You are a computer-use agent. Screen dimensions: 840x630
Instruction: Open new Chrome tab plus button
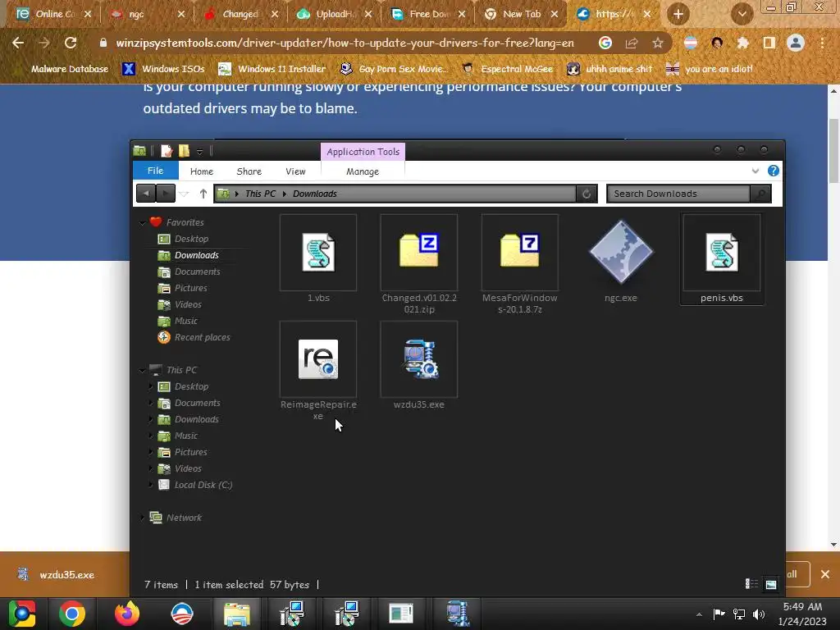coord(678,14)
